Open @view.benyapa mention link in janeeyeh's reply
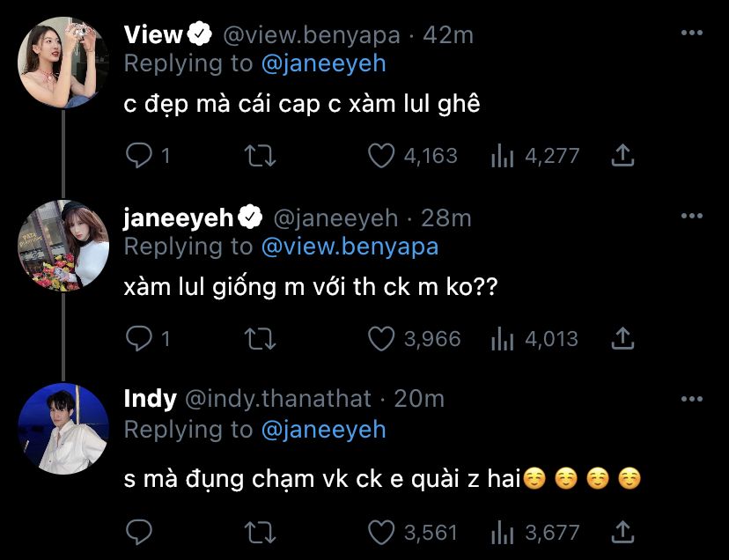729x560 pixels. point(350,247)
